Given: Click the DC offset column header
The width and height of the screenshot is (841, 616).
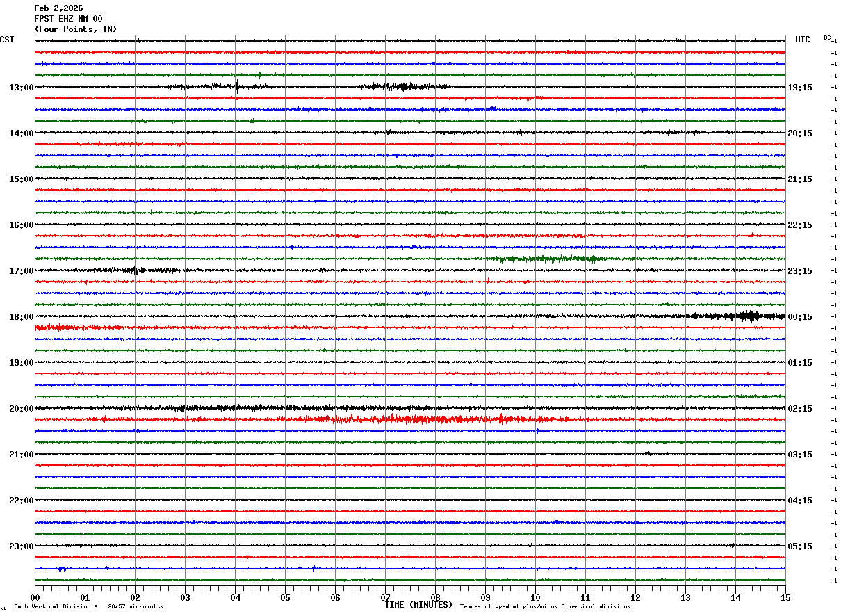Looking at the screenshot, I should (x=827, y=38).
